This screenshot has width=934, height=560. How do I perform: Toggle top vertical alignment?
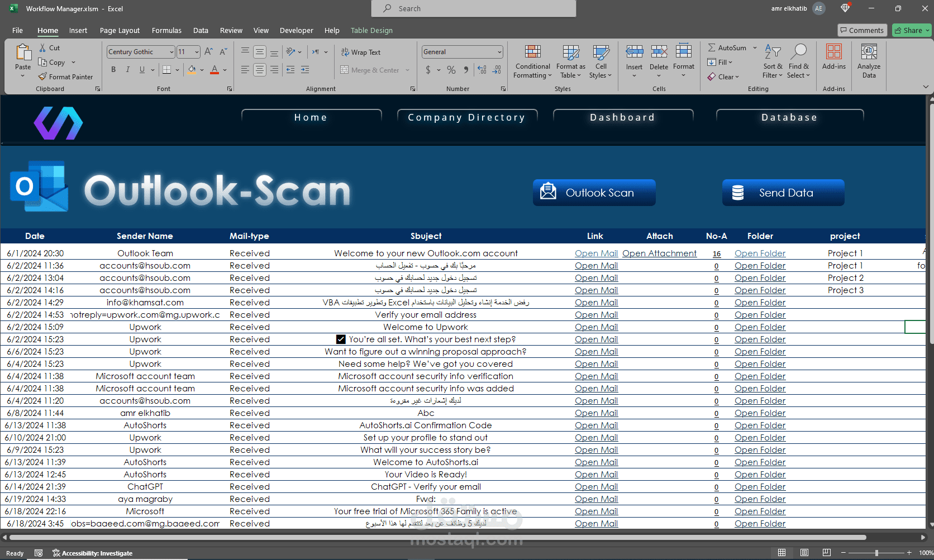pyautogui.click(x=245, y=52)
